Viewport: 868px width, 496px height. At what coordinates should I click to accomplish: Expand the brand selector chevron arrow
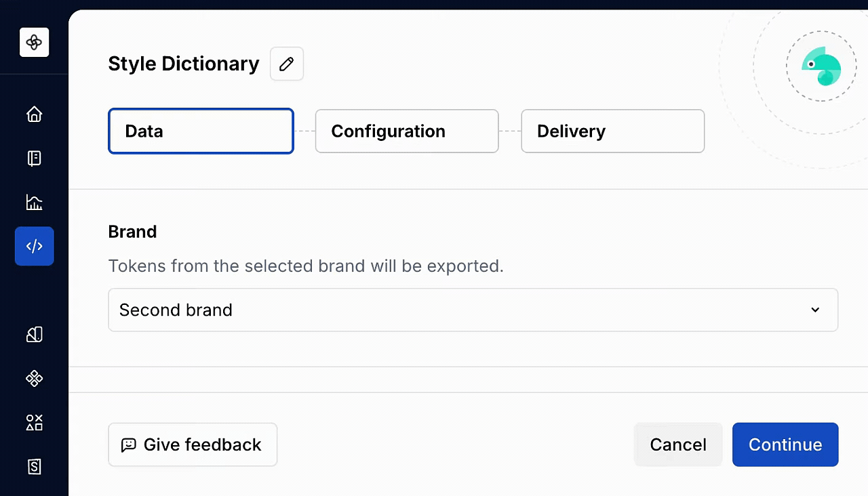coord(815,310)
